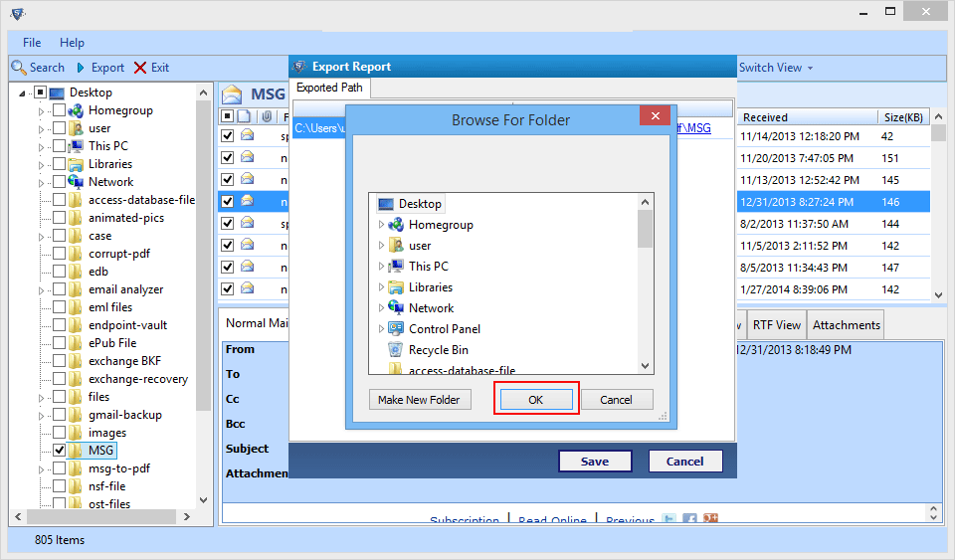
Task: Expand msg-to-pdf folder in left tree
Action: (42, 469)
